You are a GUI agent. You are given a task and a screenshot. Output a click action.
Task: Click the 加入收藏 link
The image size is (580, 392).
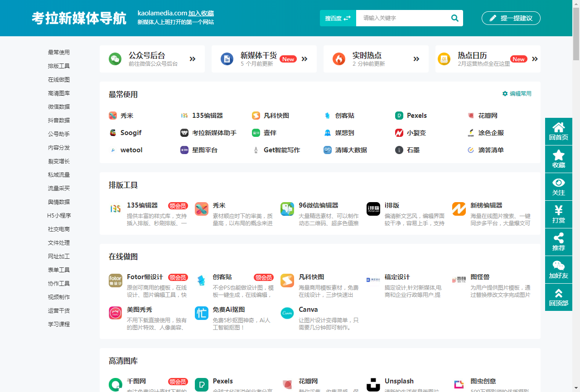click(x=201, y=13)
